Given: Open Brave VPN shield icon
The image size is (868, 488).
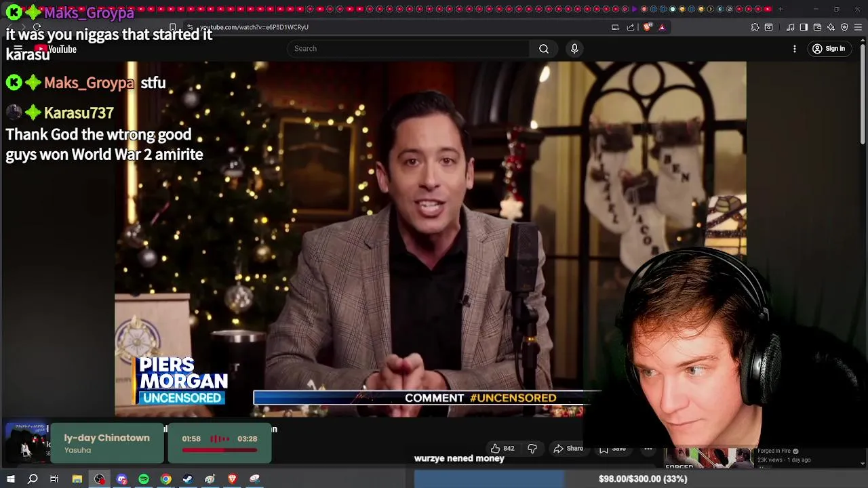Looking at the screenshot, I should [844, 27].
